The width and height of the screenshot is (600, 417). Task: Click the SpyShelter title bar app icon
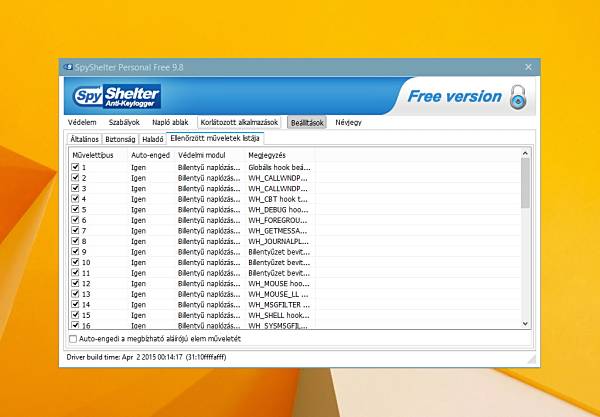pyautogui.click(x=68, y=67)
